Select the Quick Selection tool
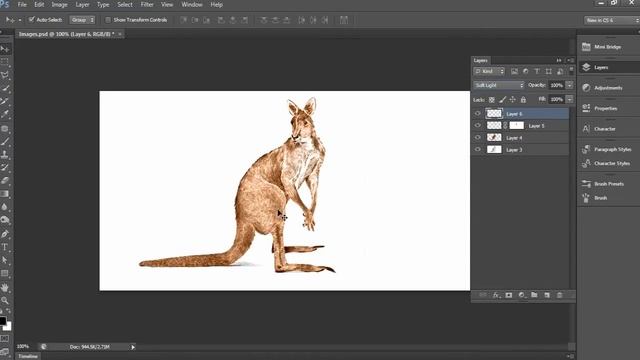Image resolution: width=640 pixels, height=360 pixels. 5,88
